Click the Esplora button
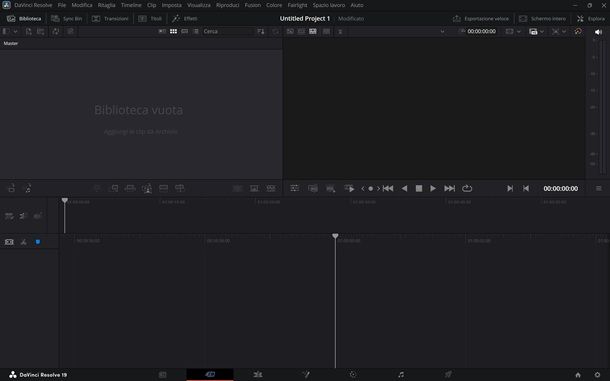Viewport: 610px width, 381px height. coord(591,19)
